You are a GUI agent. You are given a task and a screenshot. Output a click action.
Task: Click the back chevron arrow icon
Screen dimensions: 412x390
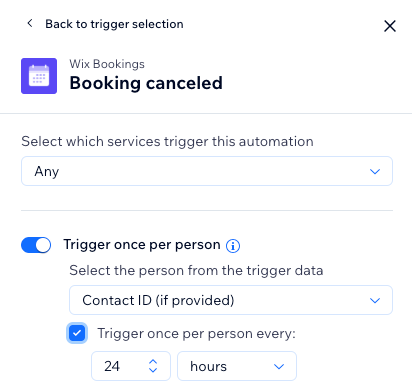[x=30, y=23]
